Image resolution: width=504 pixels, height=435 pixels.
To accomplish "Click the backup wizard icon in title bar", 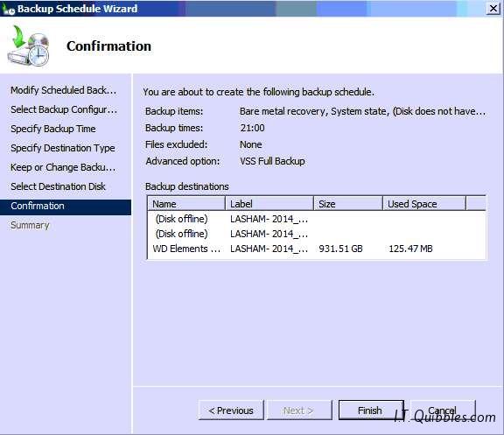I will 8,9.
